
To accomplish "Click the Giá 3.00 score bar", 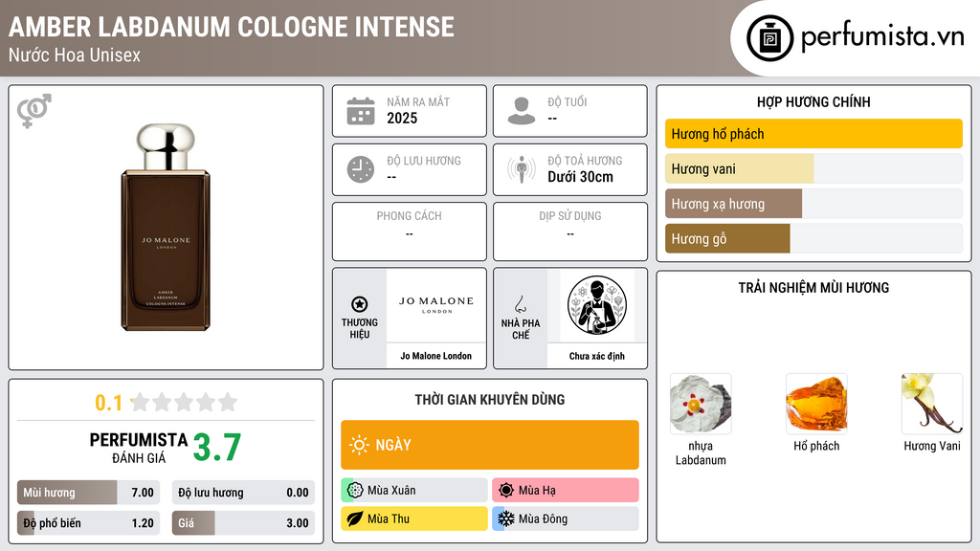I will pyautogui.click(x=243, y=523).
